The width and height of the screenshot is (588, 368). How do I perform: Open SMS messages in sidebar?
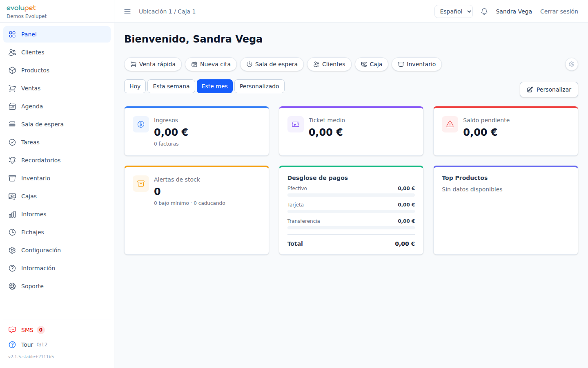pyautogui.click(x=27, y=330)
